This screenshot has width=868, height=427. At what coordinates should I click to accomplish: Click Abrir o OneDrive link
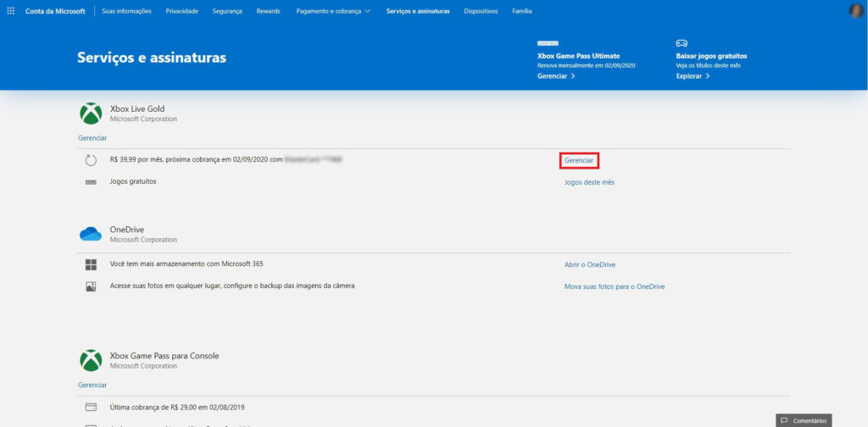(x=590, y=264)
